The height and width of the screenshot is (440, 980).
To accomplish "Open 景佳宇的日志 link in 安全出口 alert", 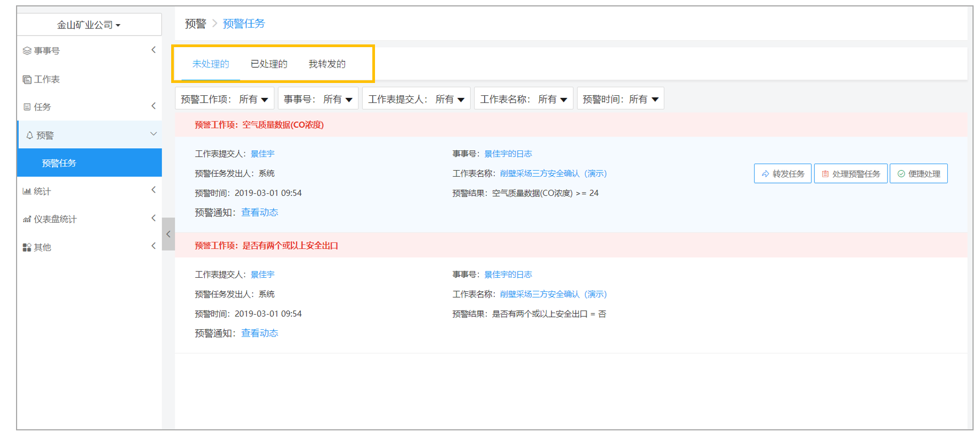I will click(x=508, y=275).
